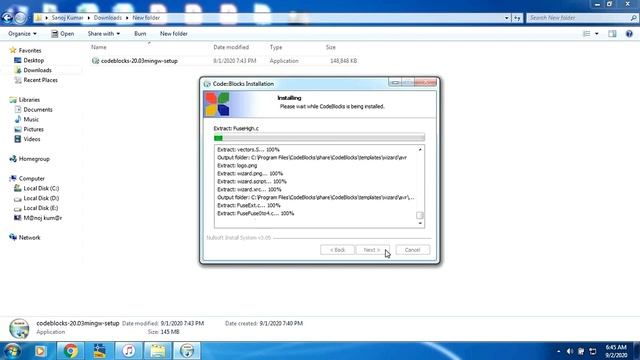The width and height of the screenshot is (640, 360).
Task: Click the Forward navigation arrow in Explorer
Action: 20,18
